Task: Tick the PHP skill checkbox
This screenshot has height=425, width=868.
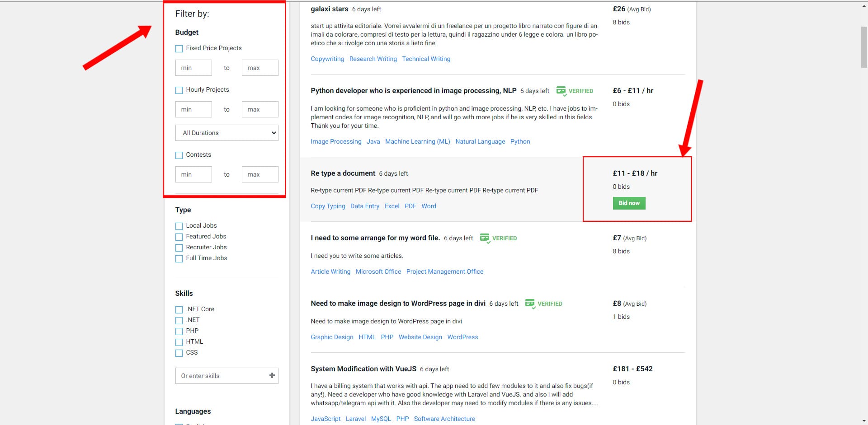Action: [179, 331]
